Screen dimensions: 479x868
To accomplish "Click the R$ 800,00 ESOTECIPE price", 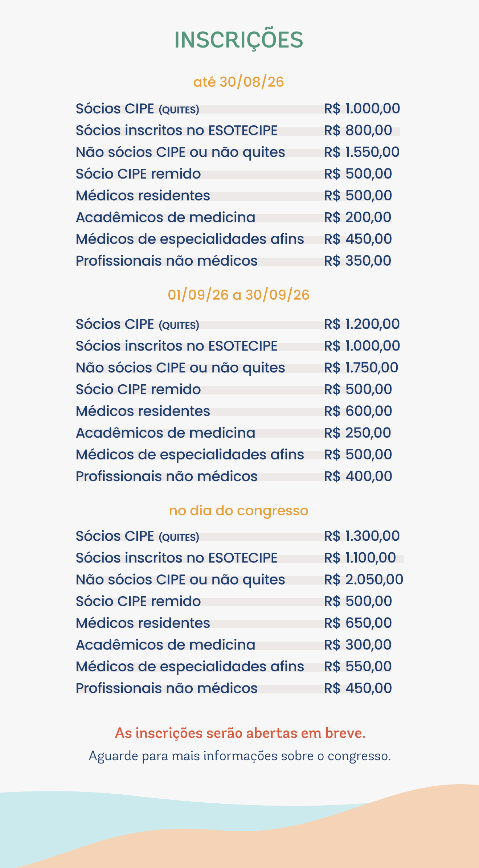I will click(358, 130).
